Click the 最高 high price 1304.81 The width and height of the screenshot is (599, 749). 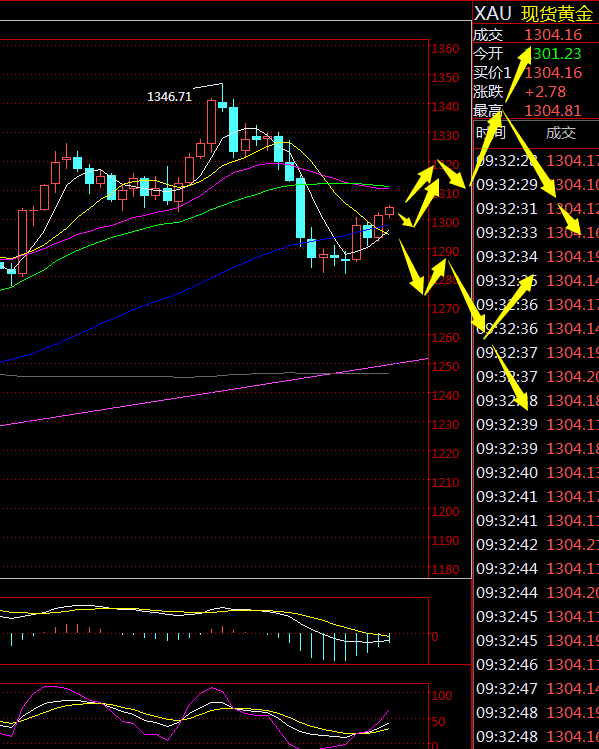tap(553, 111)
